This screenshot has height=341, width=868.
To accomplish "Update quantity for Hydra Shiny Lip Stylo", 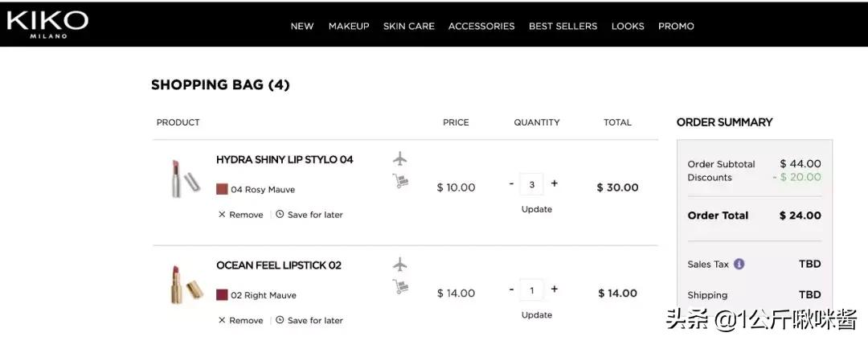I will 536,209.
